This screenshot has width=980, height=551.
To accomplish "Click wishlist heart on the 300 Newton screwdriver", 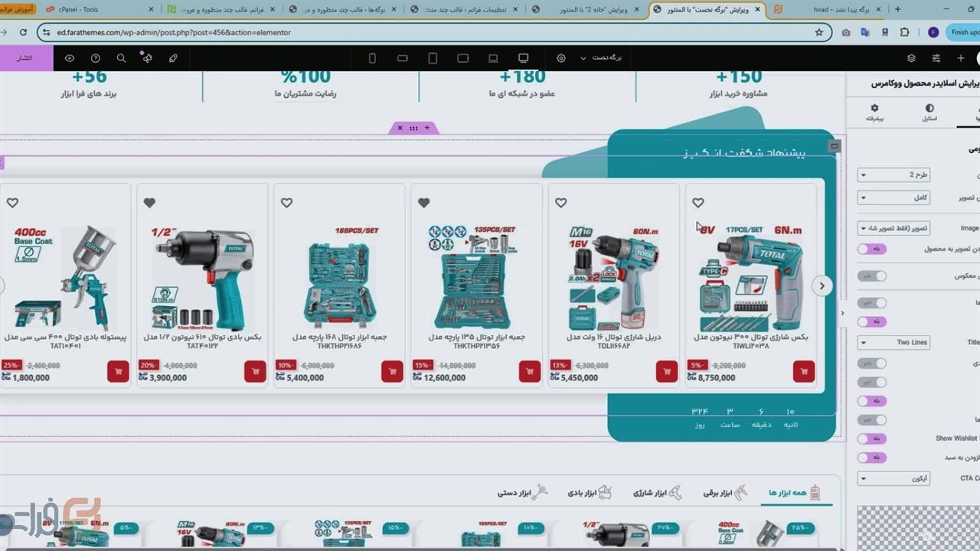I will coord(697,203).
